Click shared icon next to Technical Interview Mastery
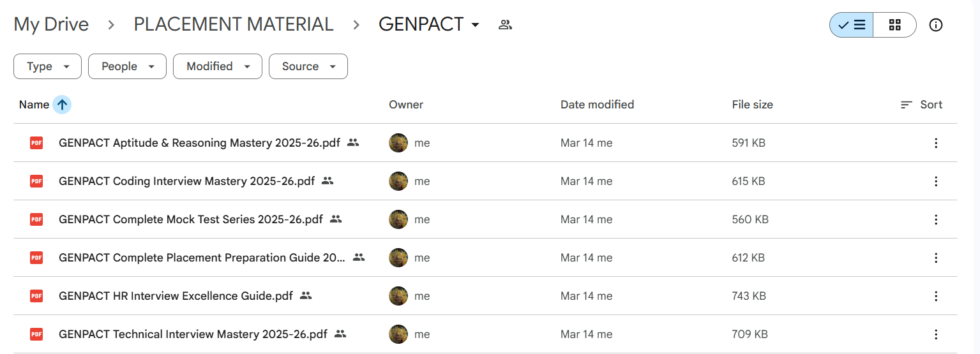The height and width of the screenshot is (354, 980). pyautogui.click(x=340, y=334)
